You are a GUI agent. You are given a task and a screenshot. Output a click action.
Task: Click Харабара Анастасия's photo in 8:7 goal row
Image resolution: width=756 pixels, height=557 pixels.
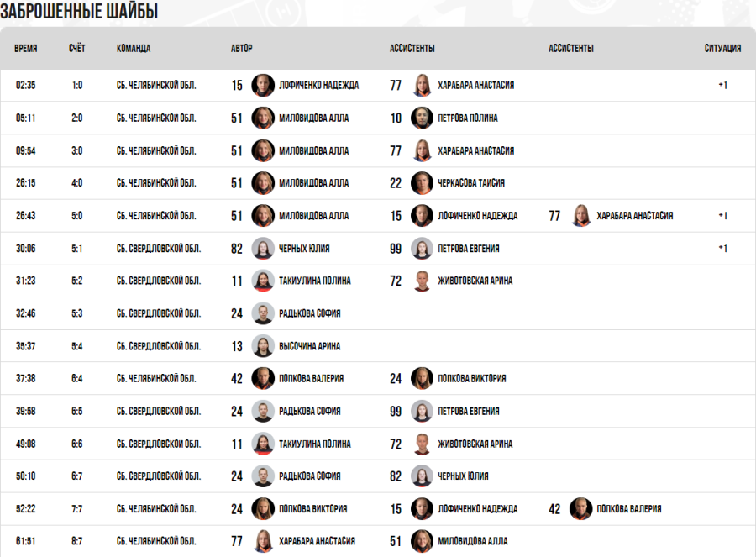pyautogui.click(x=263, y=542)
